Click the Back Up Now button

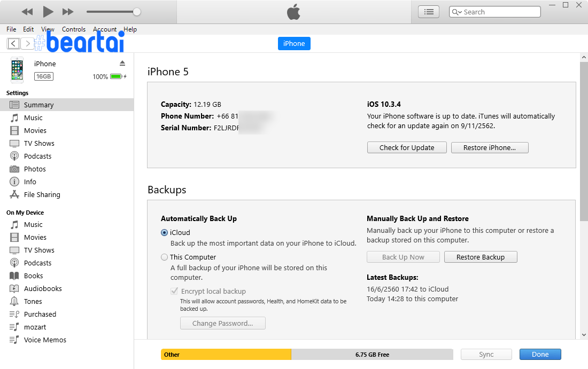403,257
